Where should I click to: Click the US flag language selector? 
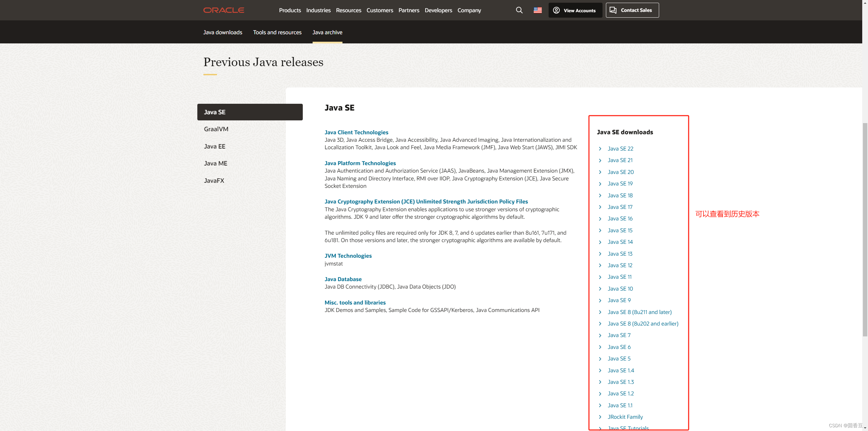coord(537,10)
